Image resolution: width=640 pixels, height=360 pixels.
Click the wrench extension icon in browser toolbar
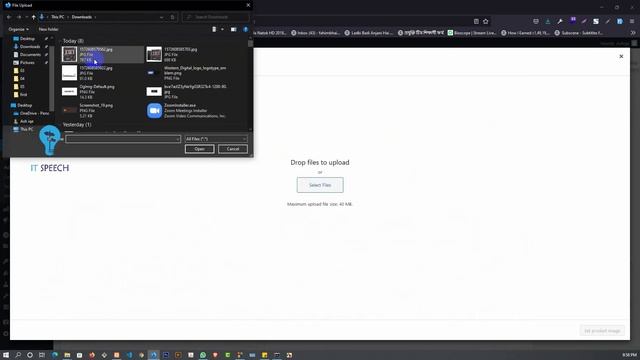[560, 21]
